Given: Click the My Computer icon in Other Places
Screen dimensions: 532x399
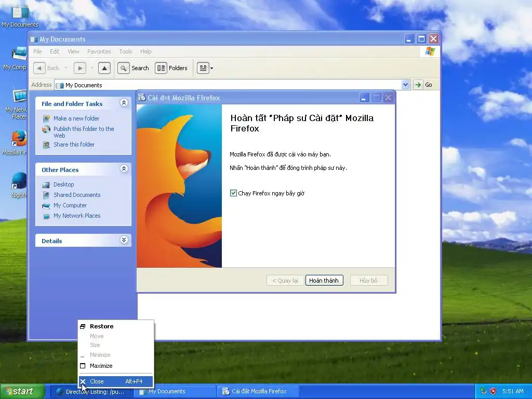Looking at the screenshot, I should click(x=46, y=206).
